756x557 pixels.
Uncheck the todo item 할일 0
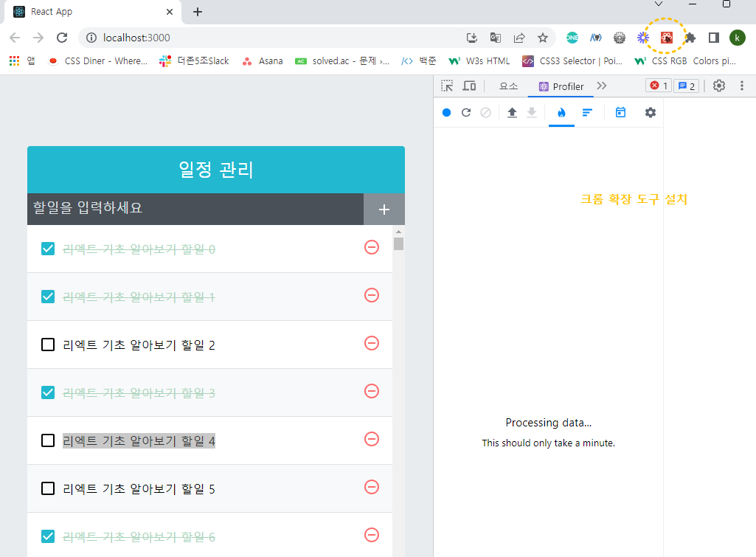pyautogui.click(x=48, y=249)
